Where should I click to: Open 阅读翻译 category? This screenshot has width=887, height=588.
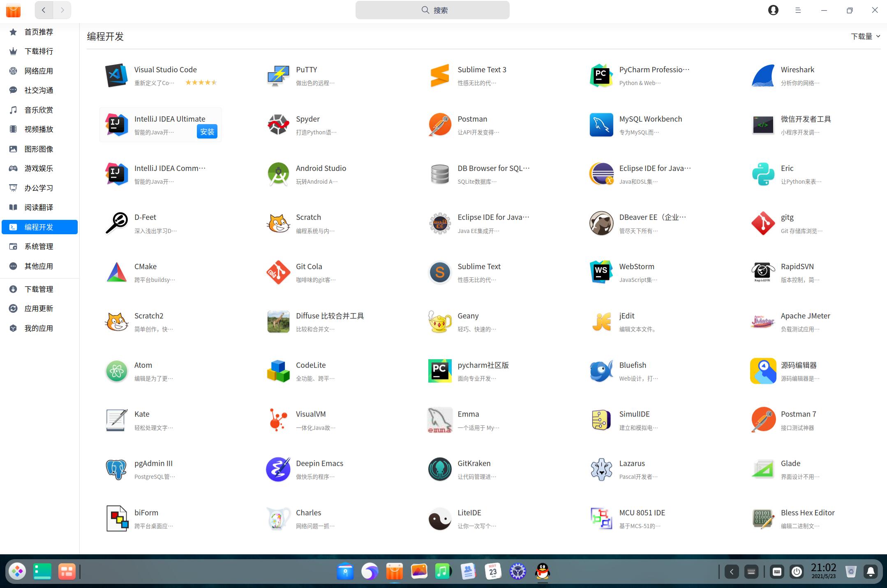pyautogui.click(x=40, y=208)
